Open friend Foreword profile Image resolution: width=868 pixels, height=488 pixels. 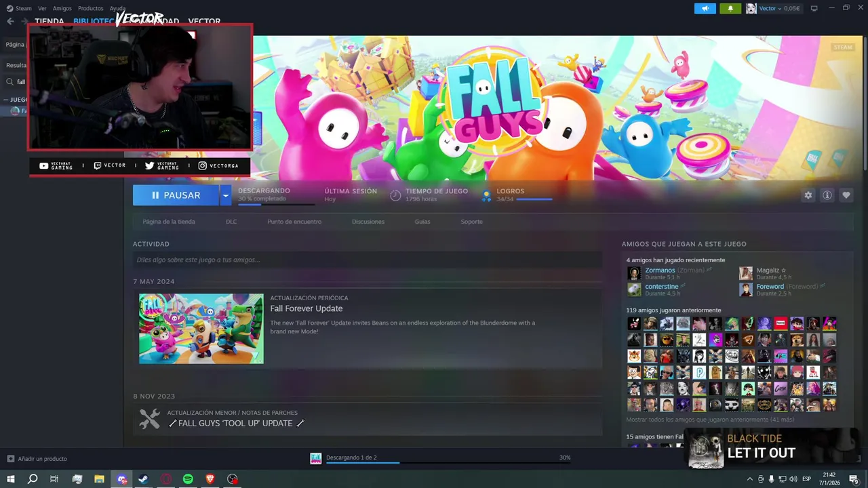770,286
